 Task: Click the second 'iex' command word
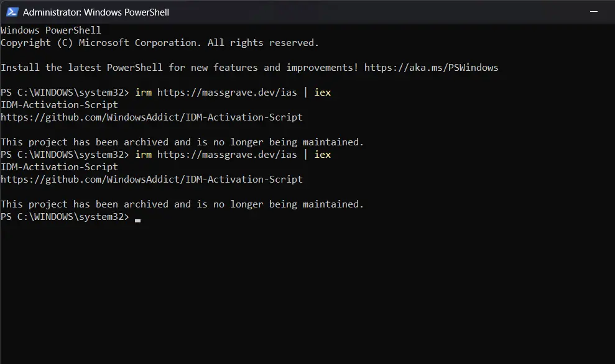click(322, 155)
